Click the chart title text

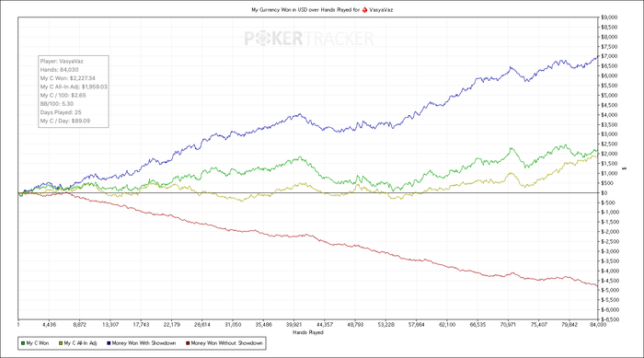pyautogui.click(x=322, y=9)
